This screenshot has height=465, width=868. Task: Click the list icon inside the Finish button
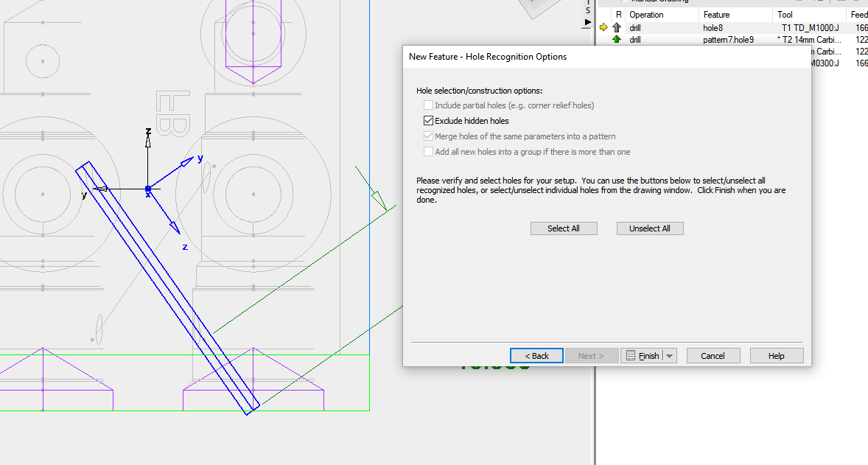pos(630,355)
